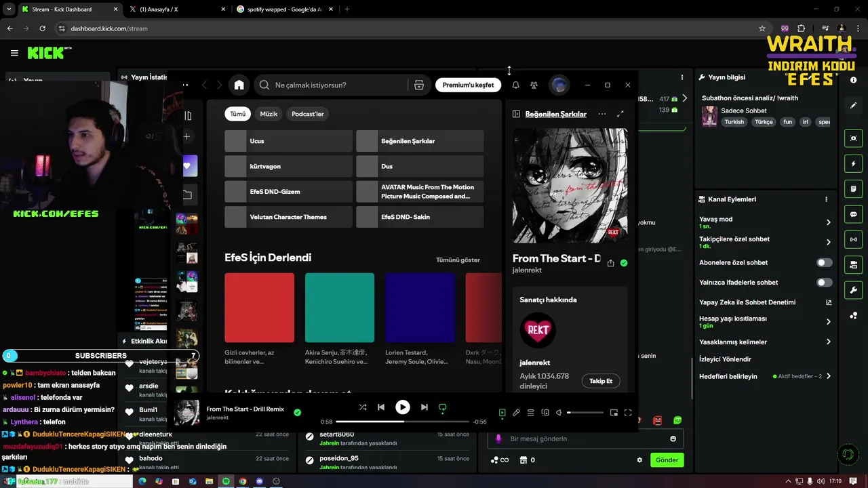Skip to next track in Spotify
This screenshot has height=488, width=868.
click(x=425, y=407)
